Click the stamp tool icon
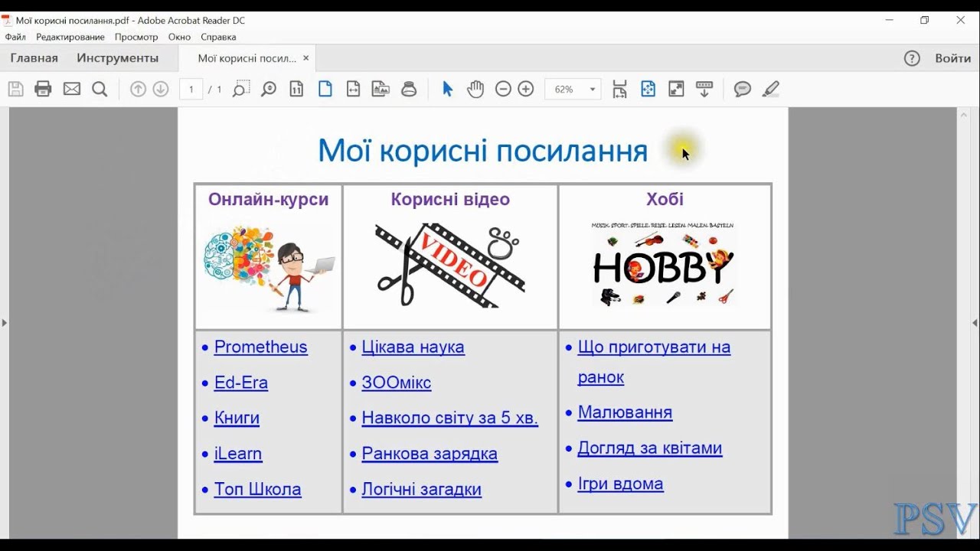 [x=409, y=90]
